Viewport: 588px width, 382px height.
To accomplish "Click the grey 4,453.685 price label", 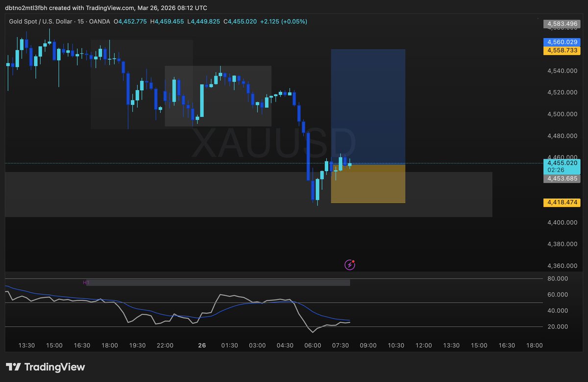I will pos(562,179).
